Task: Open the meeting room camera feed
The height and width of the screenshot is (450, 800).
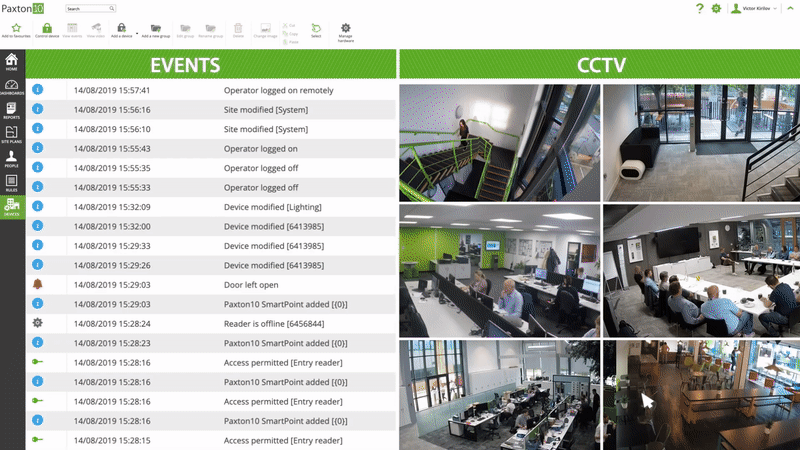Action: coord(702,271)
